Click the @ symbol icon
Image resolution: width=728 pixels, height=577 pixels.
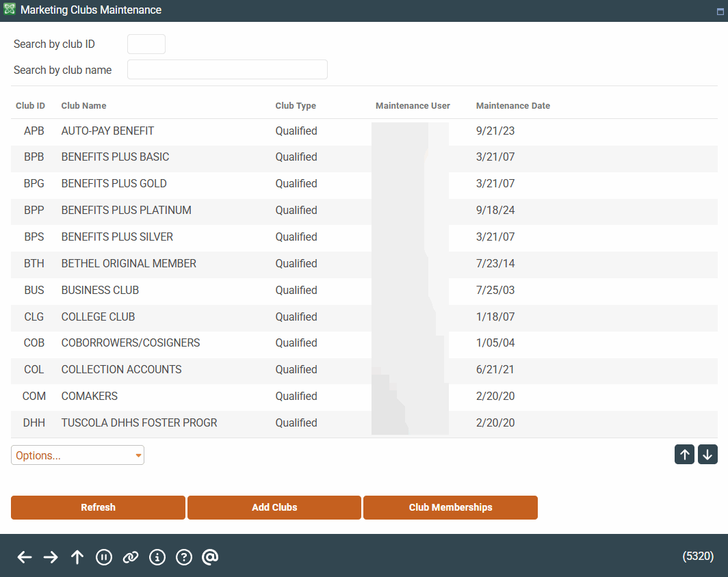210,557
